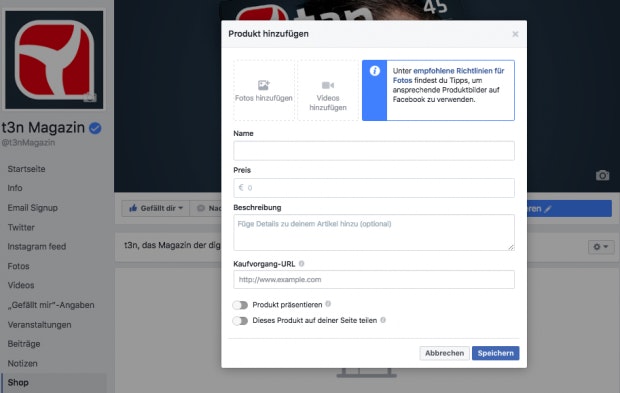Click the t3n Magazin profile picture
The height and width of the screenshot is (393, 620).
[x=54, y=60]
